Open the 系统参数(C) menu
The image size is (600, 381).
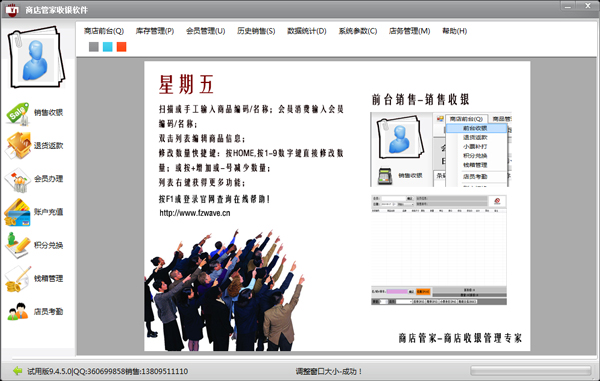point(357,31)
